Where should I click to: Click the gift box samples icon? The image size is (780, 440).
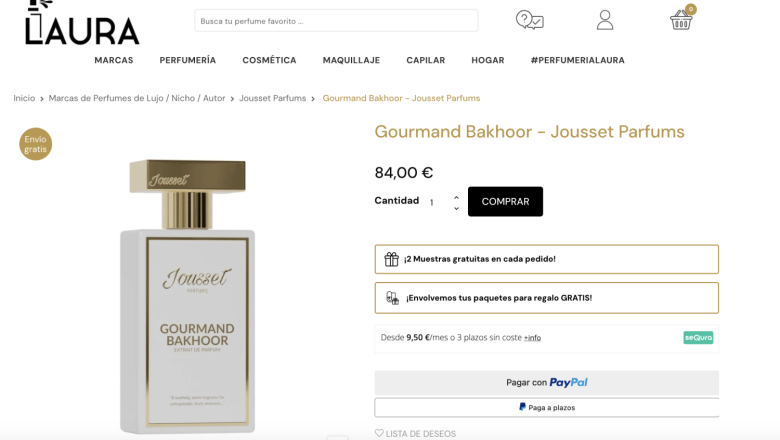tap(392, 259)
